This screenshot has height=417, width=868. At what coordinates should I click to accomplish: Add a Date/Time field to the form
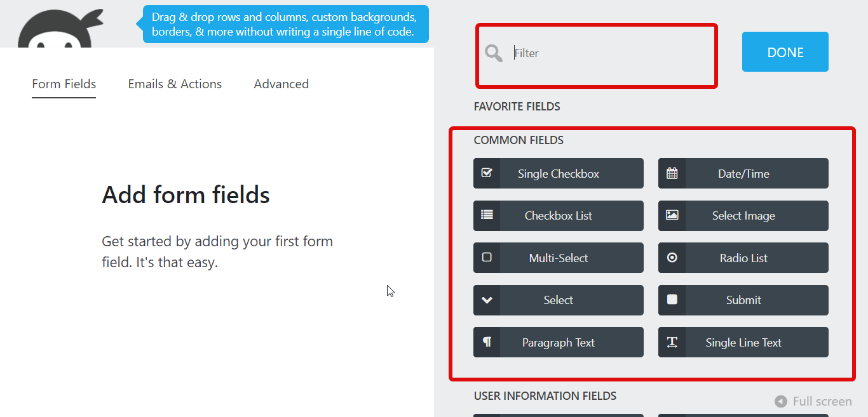[743, 173]
